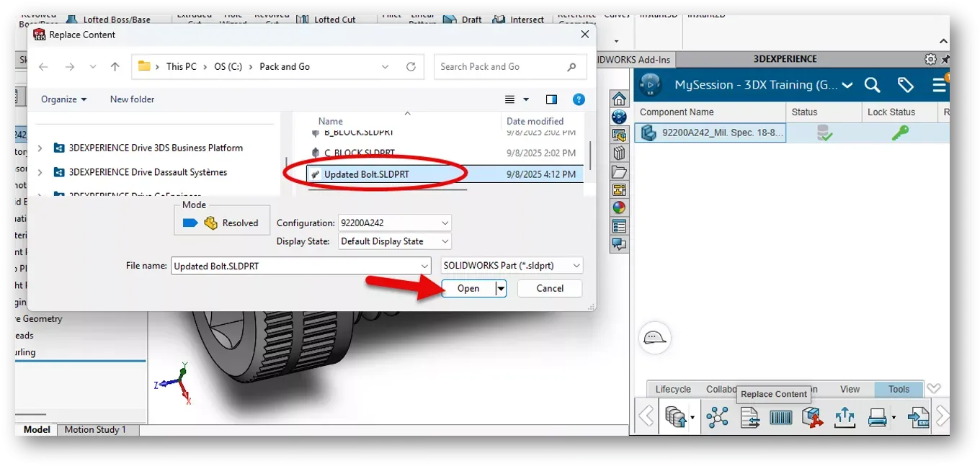Select Updated Bolt.SLDPRT in file list
The height and width of the screenshot is (466, 980).
[445, 174]
